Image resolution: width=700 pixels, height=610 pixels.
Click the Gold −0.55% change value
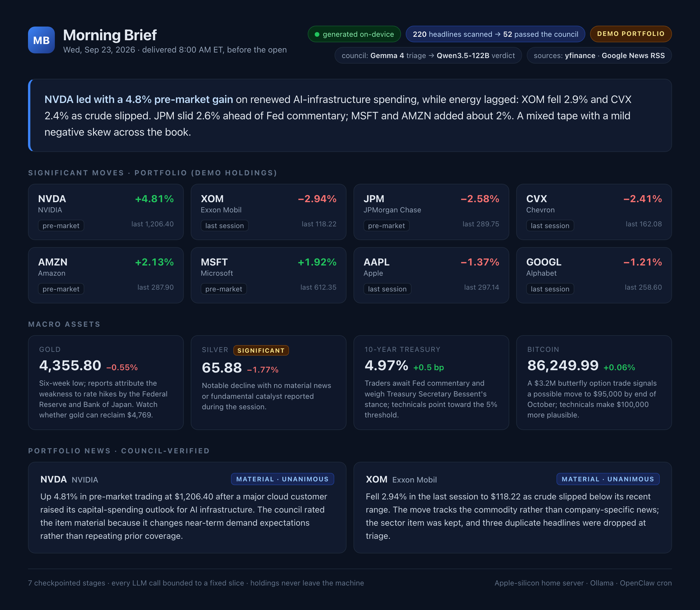click(122, 368)
